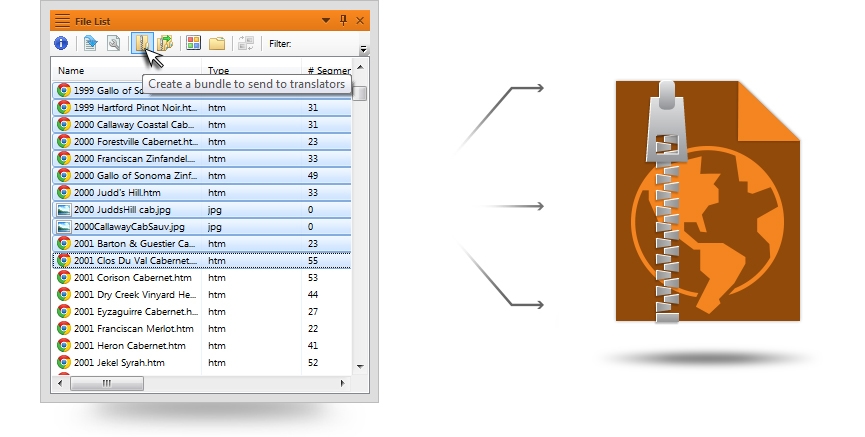865x437 pixels.
Task: Select 2000 Judd's Hill.htm file
Action: tap(202, 193)
